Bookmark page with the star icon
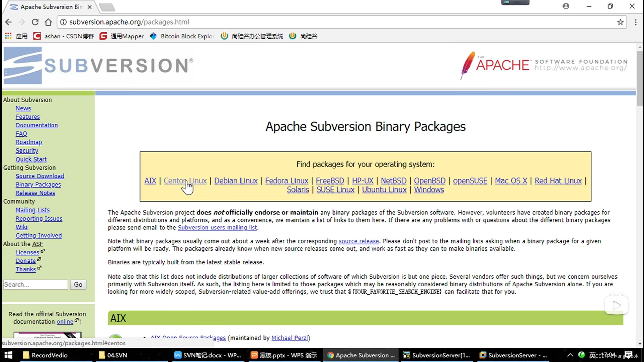The height and width of the screenshot is (362, 644). point(620,22)
